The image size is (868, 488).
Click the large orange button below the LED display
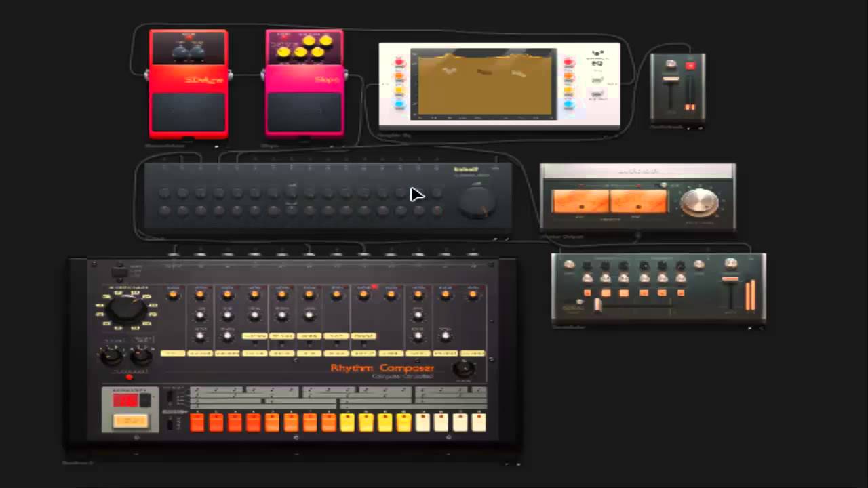[131, 421]
